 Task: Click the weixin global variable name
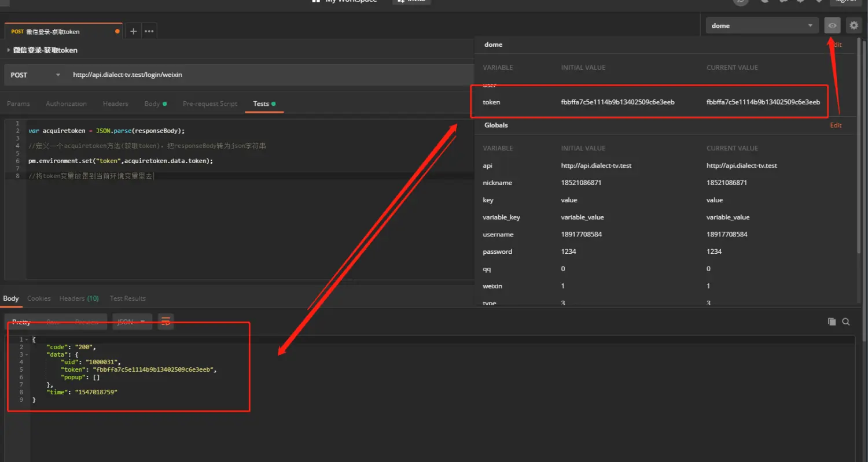coord(492,286)
